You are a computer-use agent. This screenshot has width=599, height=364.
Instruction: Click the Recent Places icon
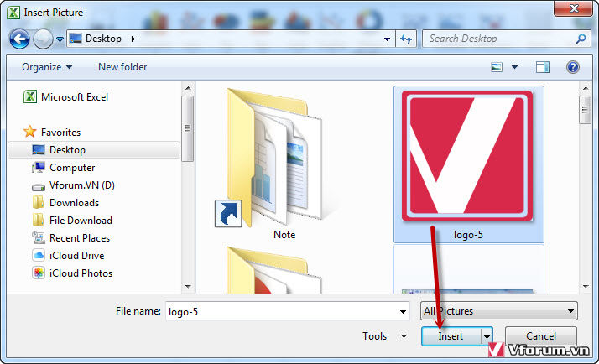[x=39, y=237]
